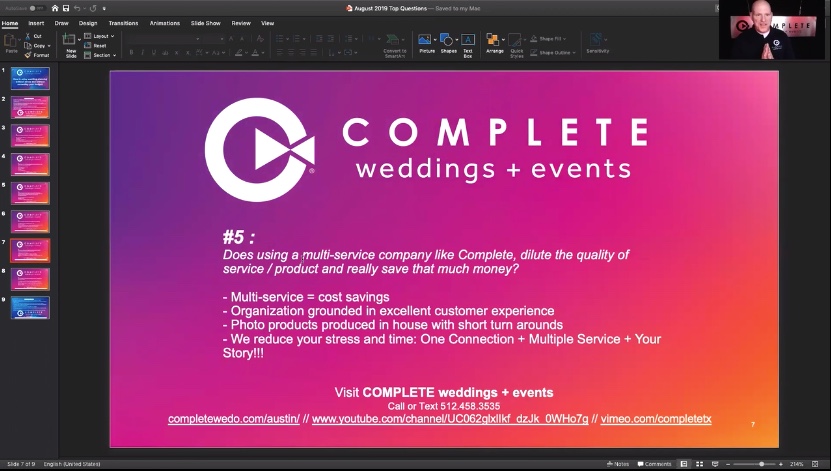Screen dimensions: 832x471
Task: Open the vimeo.com/completetx link
Action: tap(656, 419)
